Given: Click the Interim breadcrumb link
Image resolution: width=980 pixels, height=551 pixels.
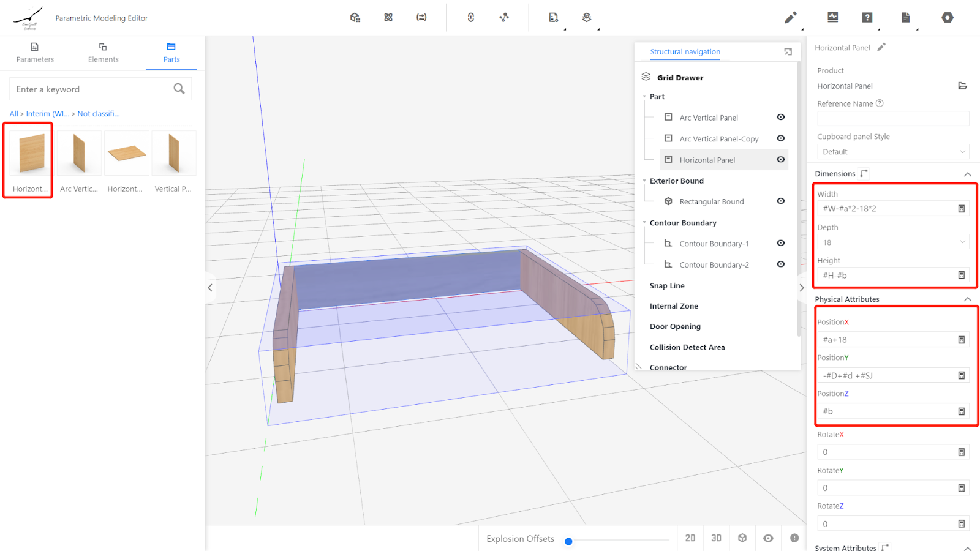Looking at the screenshot, I should click(x=47, y=114).
